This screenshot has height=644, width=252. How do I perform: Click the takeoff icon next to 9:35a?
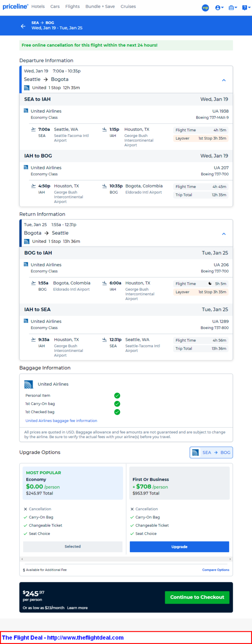33,339
